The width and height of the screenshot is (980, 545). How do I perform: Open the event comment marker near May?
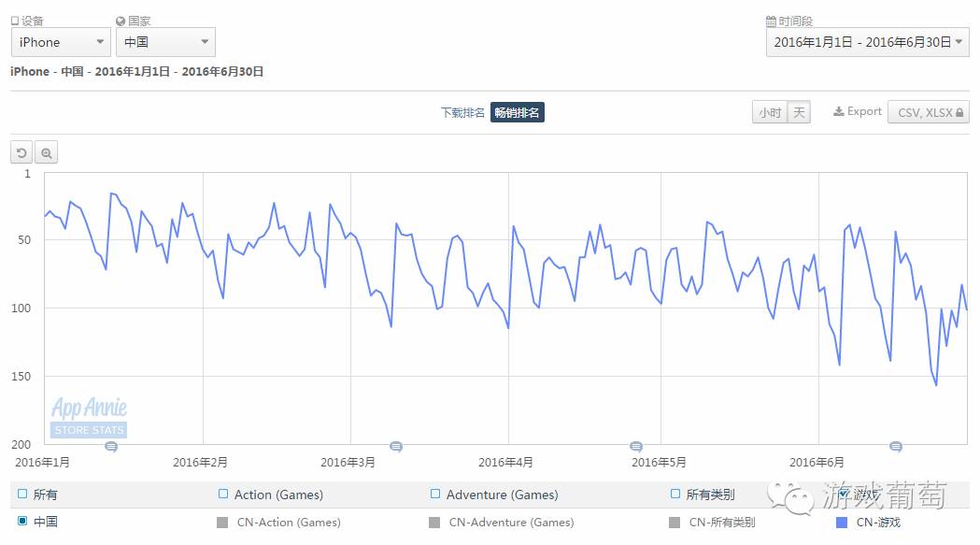click(x=636, y=447)
